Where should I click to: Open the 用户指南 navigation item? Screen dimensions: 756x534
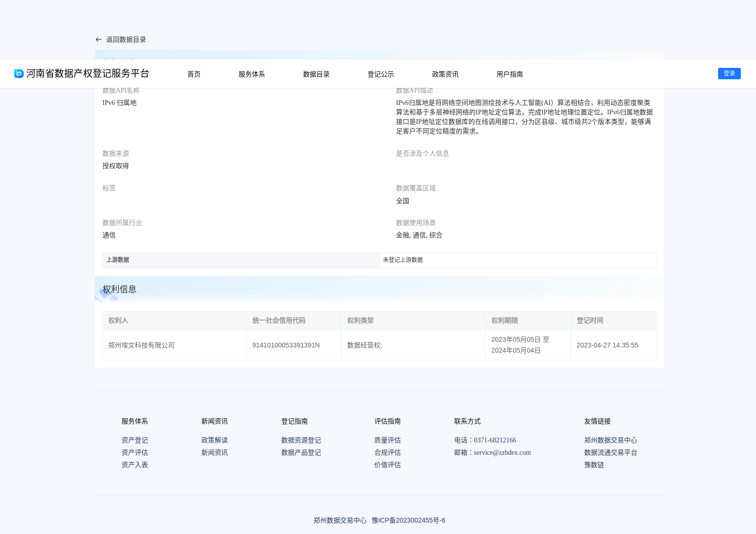tap(510, 74)
